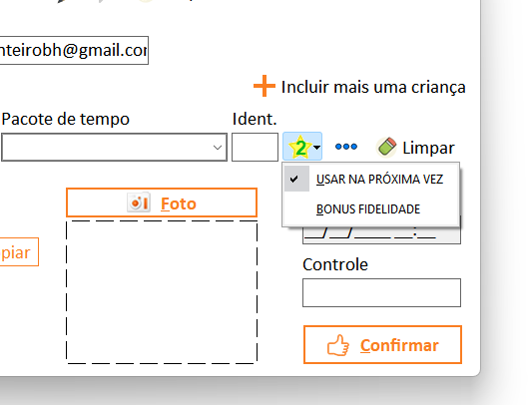Click the star bonus icon with number 2
Screen dimensions: 532x405
(x=299, y=147)
